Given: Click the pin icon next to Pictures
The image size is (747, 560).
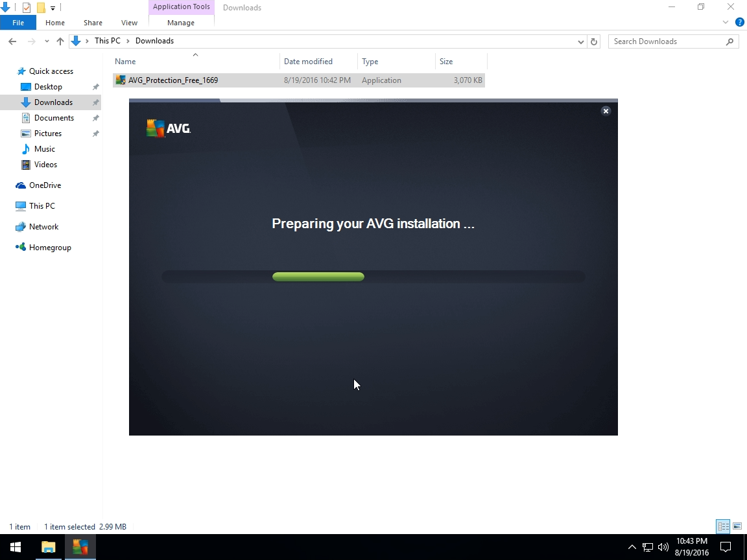Looking at the screenshot, I should 95,134.
